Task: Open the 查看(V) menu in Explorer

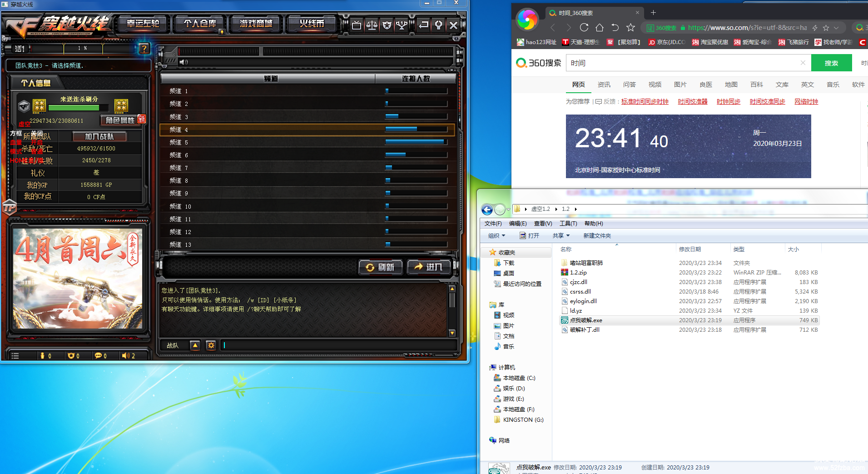Action: 543,224
